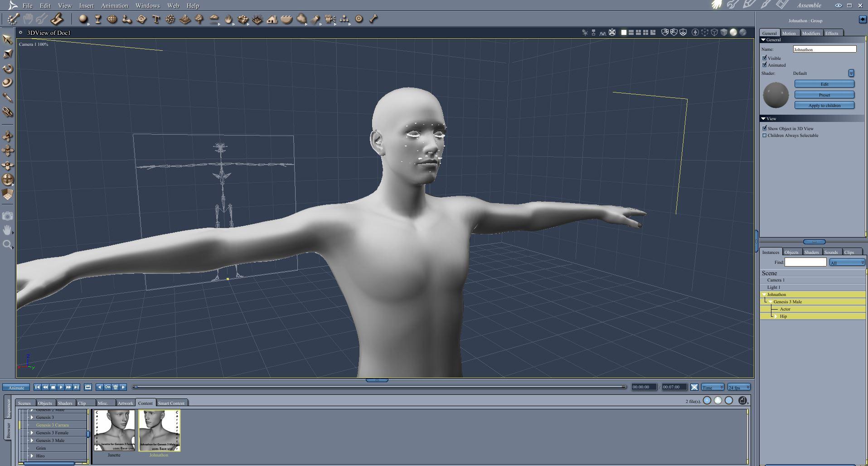This screenshot has width=868, height=466.
Task: Enable Children Always Selectable
Action: [x=765, y=136]
